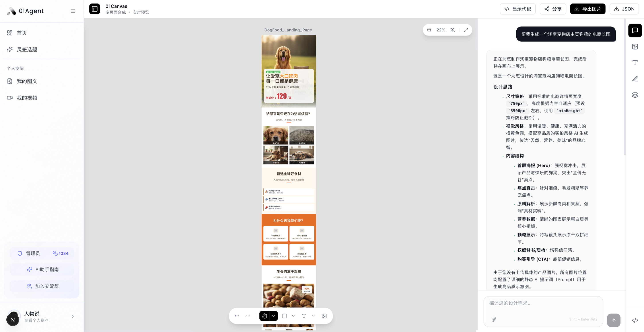Zoom out the canvas view

point(429,30)
